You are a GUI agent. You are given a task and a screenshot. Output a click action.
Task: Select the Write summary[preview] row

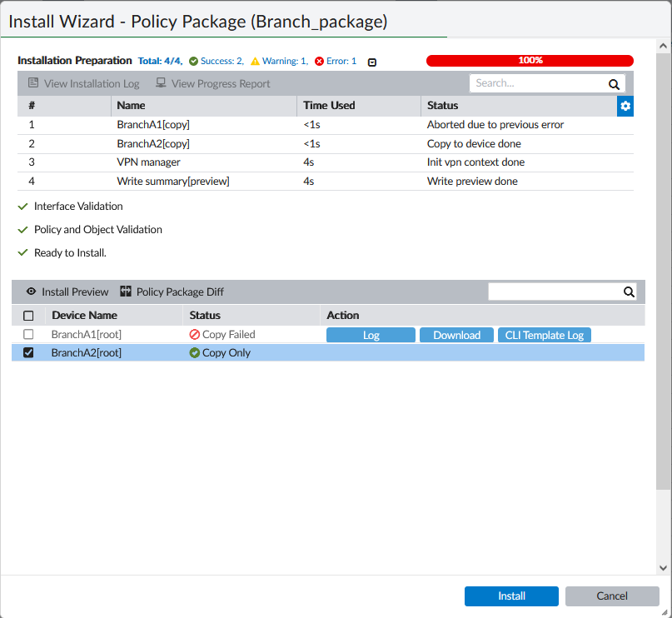(x=326, y=182)
